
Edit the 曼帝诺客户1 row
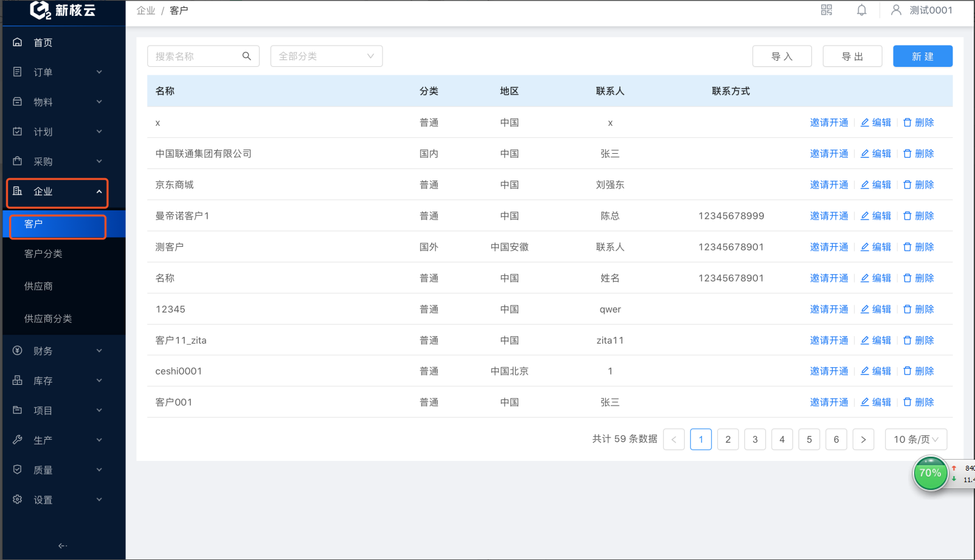(876, 216)
